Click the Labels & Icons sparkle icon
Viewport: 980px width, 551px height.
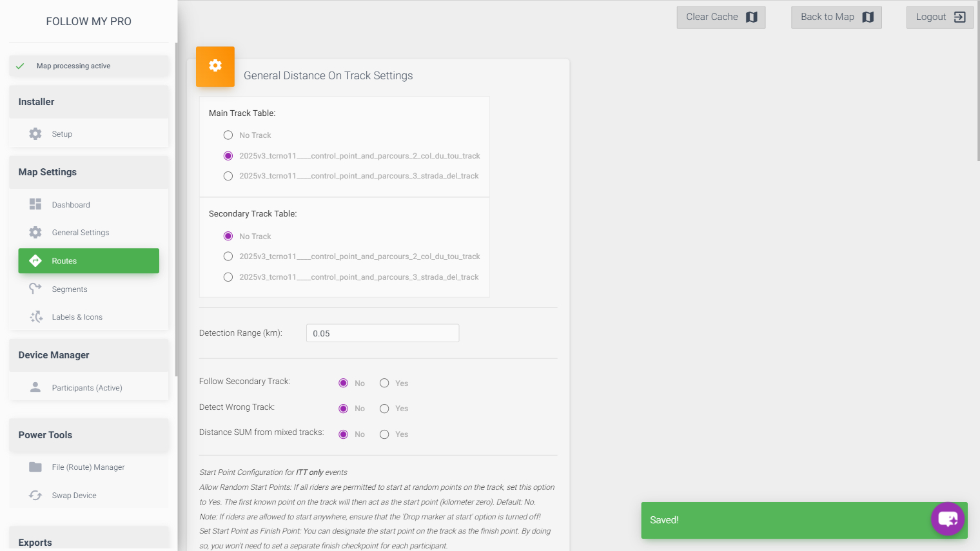pyautogui.click(x=35, y=317)
